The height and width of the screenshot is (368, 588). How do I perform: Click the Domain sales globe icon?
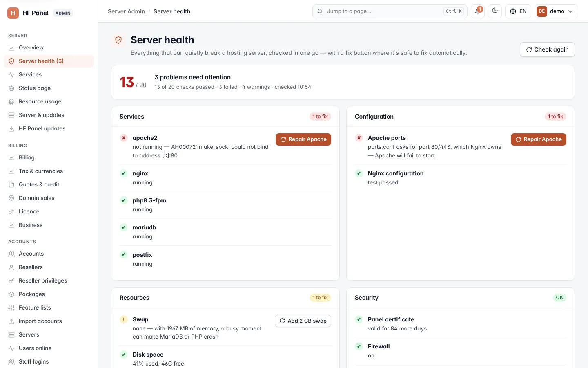click(11, 198)
